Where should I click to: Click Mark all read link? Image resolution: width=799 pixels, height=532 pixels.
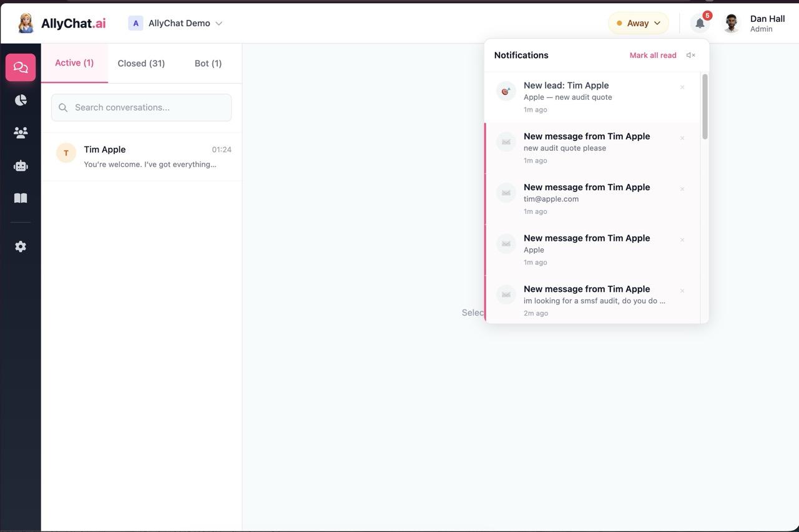pyautogui.click(x=652, y=56)
